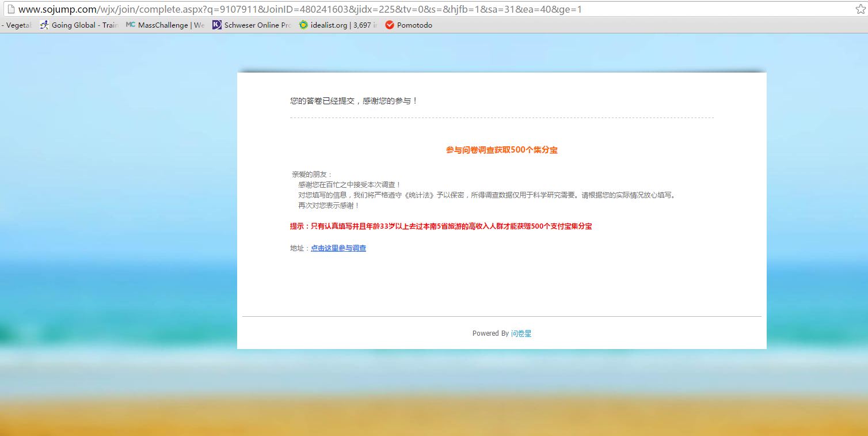Click the page info icon before the URL
This screenshot has width=868, height=436.
pos(10,9)
